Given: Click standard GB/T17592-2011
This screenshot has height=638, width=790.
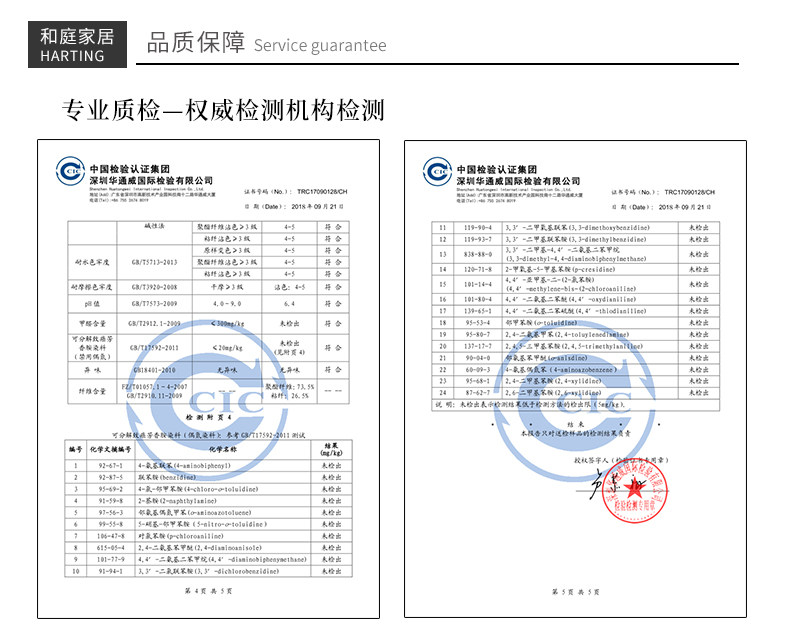Looking at the screenshot, I should click(x=154, y=348).
